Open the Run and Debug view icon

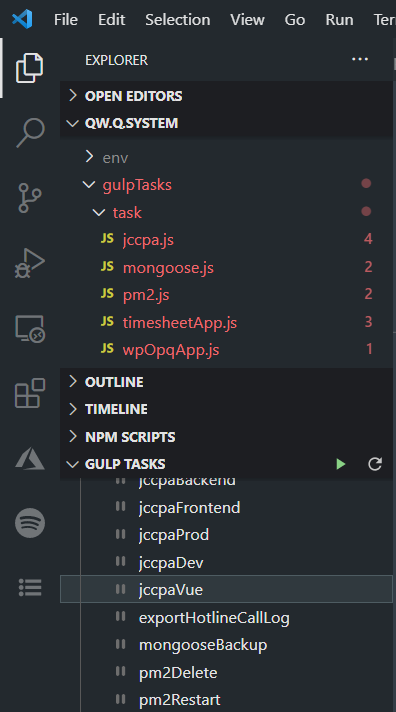[x=30, y=263]
